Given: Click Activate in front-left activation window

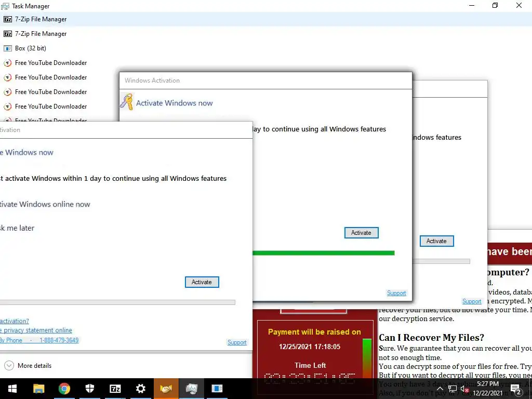Looking at the screenshot, I should pos(202,282).
